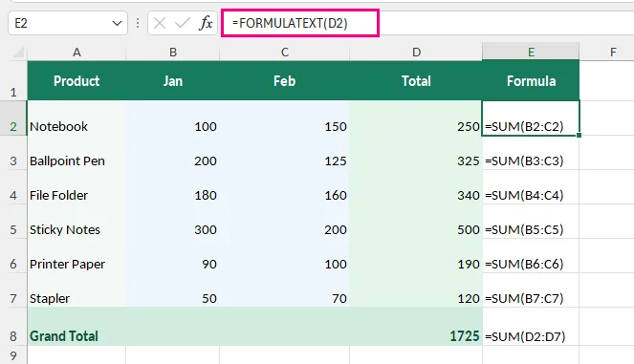This screenshot has height=364, width=634.
Task: Select row 6 header
Action: point(13,256)
